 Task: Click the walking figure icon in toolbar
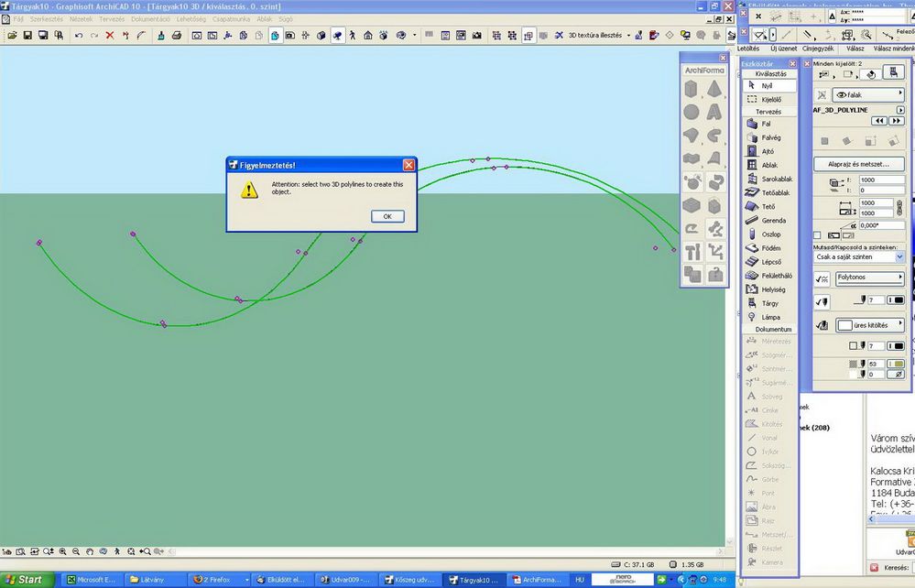(x=353, y=36)
